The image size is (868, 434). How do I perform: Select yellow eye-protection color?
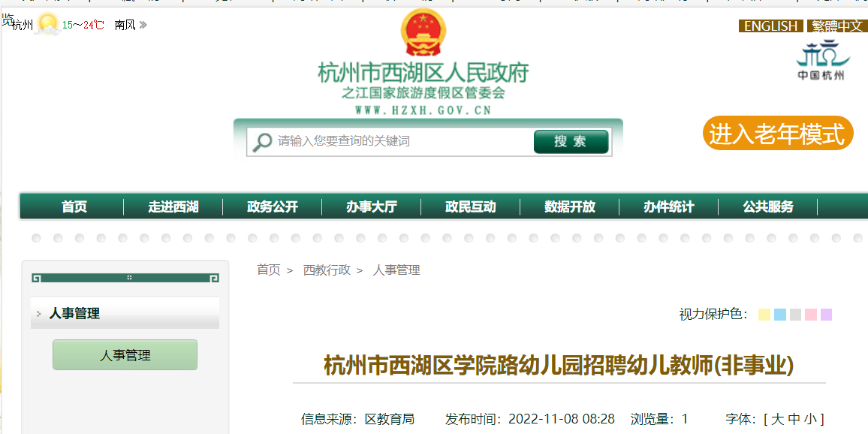[764, 315]
